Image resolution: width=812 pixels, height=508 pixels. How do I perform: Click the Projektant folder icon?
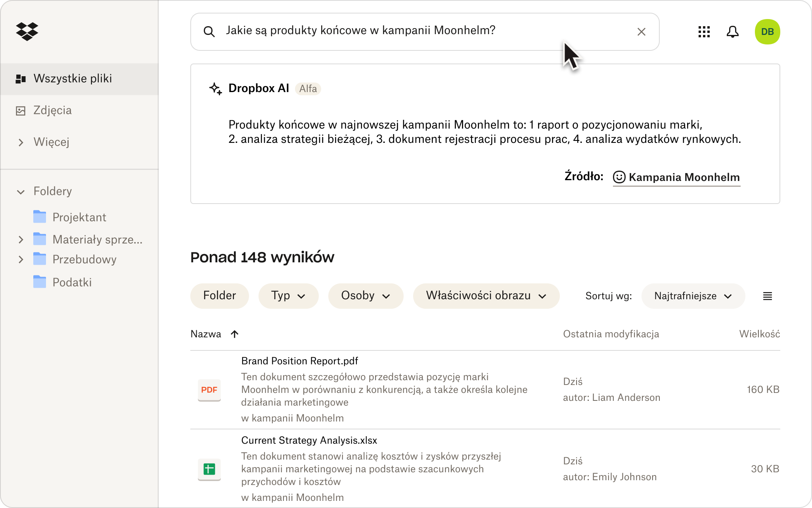40,217
